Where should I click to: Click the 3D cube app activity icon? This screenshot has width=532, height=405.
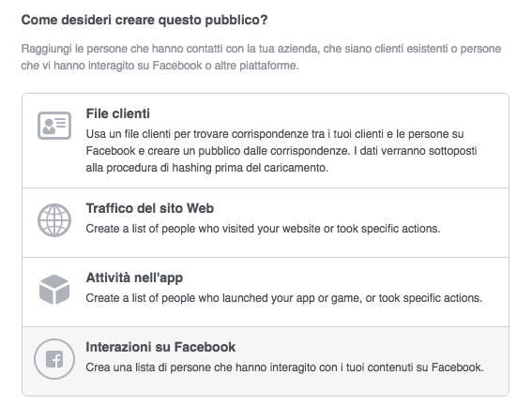pos(54,290)
